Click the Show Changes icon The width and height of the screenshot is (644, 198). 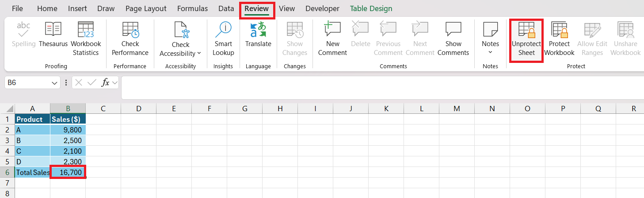point(295,29)
